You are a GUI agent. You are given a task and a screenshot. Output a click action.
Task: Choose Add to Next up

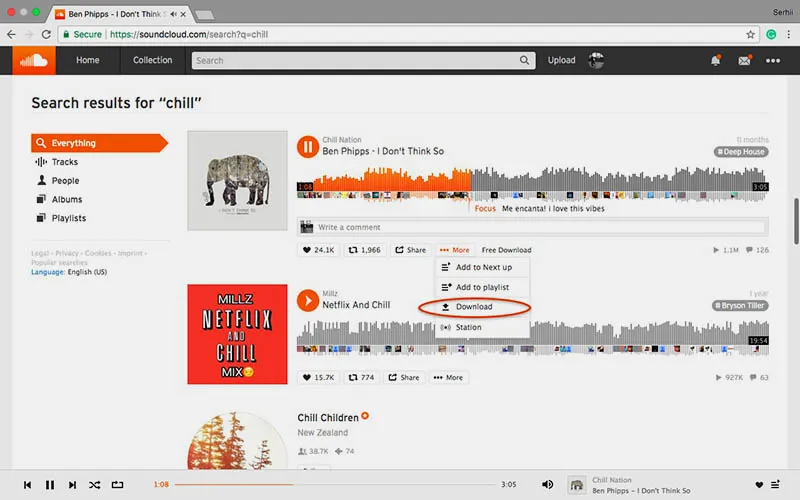[482, 267]
